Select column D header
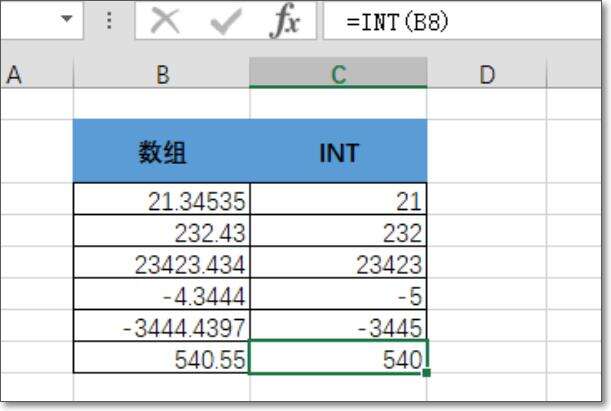This screenshot has width=611, height=411. point(487,74)
